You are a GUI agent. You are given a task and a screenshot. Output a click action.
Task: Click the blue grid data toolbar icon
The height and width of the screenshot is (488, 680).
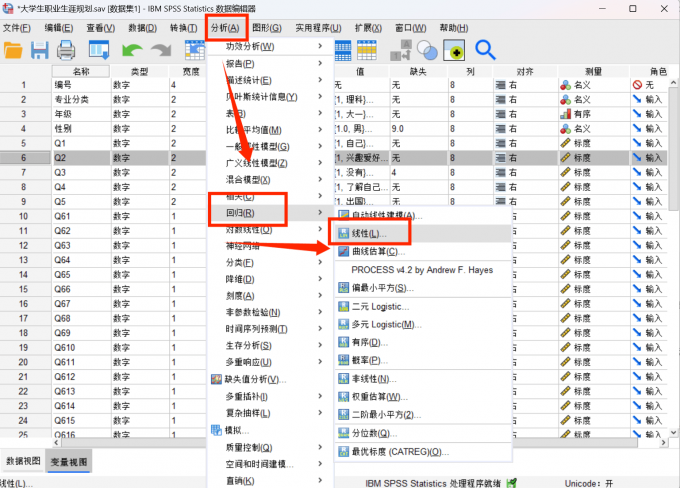click(343, 50)
